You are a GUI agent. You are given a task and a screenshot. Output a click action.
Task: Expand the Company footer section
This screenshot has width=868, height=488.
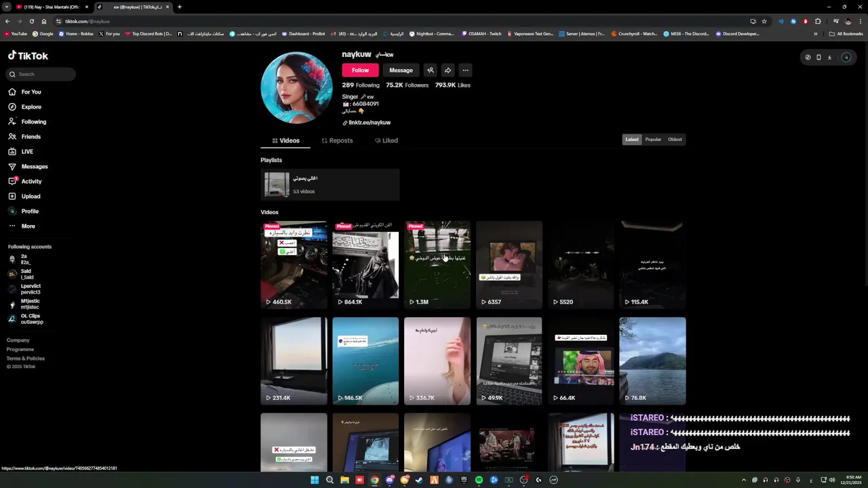18,340
